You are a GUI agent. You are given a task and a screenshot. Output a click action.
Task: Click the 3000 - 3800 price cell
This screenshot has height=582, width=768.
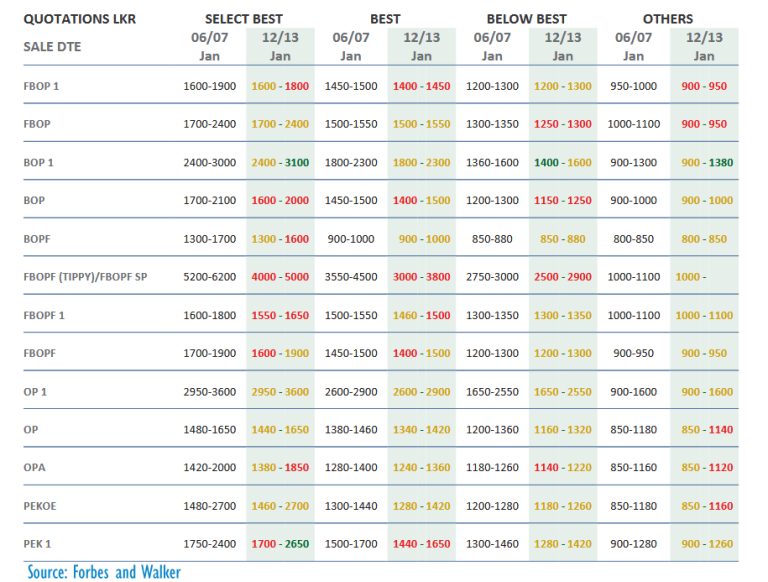421,277
